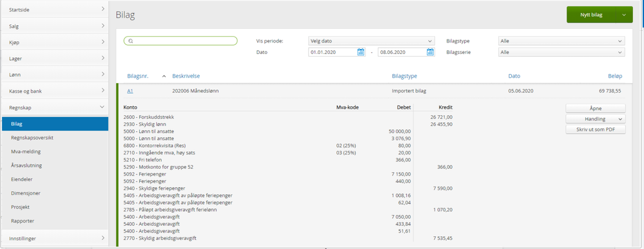
Task: Go to Mva-melding in the sidebar
Action: click(26, 152)
